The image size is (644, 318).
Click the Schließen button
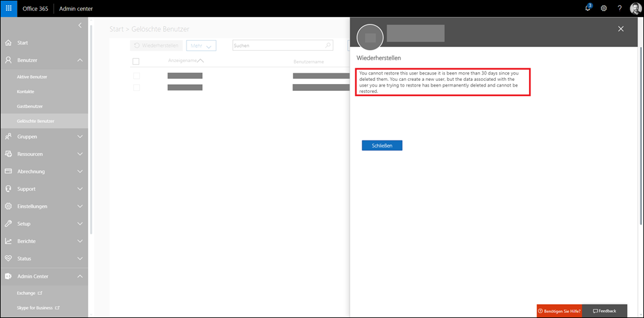382,146
